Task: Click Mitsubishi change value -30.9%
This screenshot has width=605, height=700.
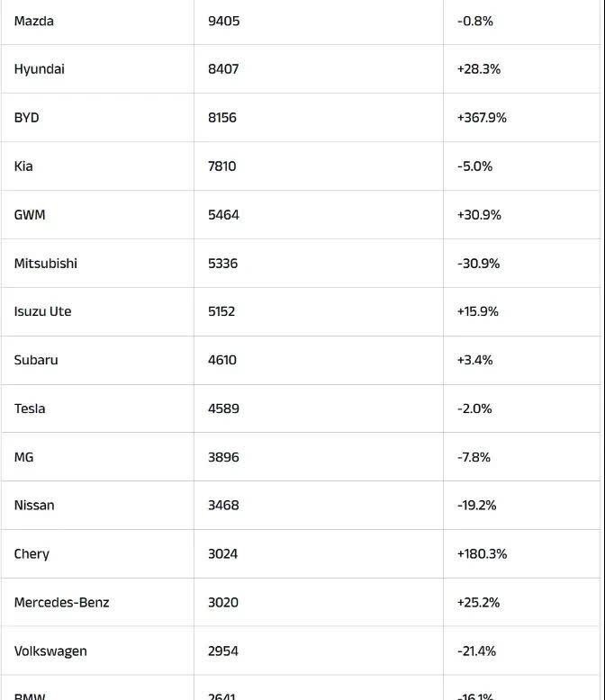Action: coord(479,264)
